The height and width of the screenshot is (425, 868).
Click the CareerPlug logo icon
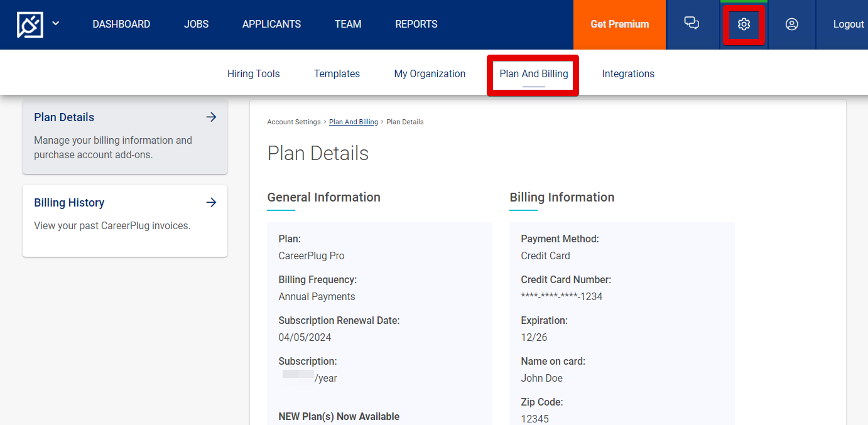click(30, 24)
